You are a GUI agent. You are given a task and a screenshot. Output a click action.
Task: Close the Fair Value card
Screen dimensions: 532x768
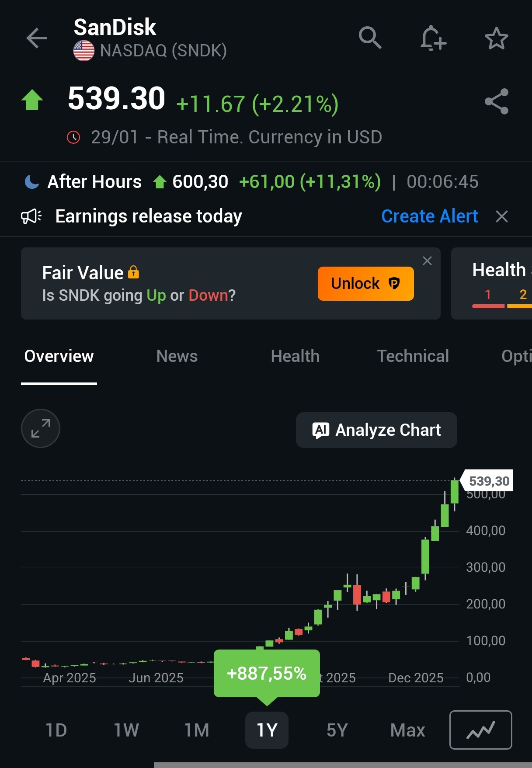coord(427,261)
